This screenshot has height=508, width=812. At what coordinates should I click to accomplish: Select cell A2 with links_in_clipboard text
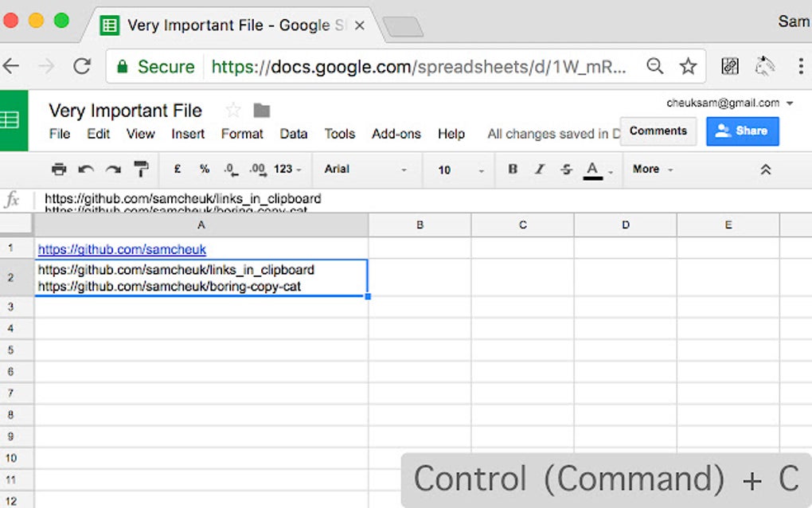point(201,278)
